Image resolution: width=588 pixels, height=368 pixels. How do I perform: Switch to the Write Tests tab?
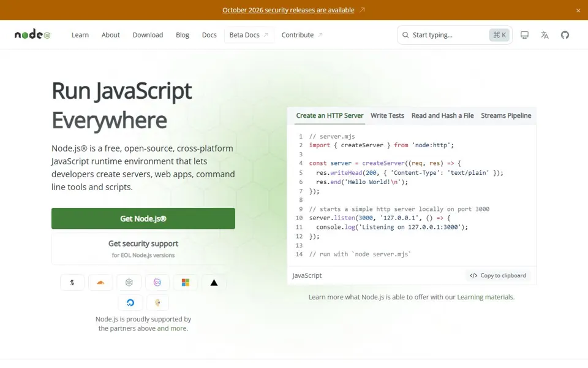click(387, 116)
